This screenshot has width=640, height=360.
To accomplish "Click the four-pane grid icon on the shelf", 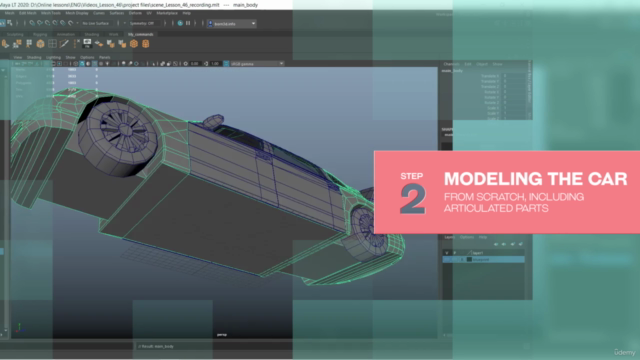I will pos(52,44).
